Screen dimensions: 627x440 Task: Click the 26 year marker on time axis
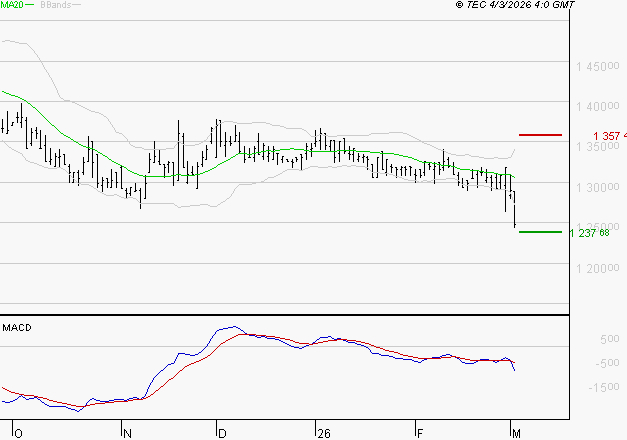coord(324,434)
